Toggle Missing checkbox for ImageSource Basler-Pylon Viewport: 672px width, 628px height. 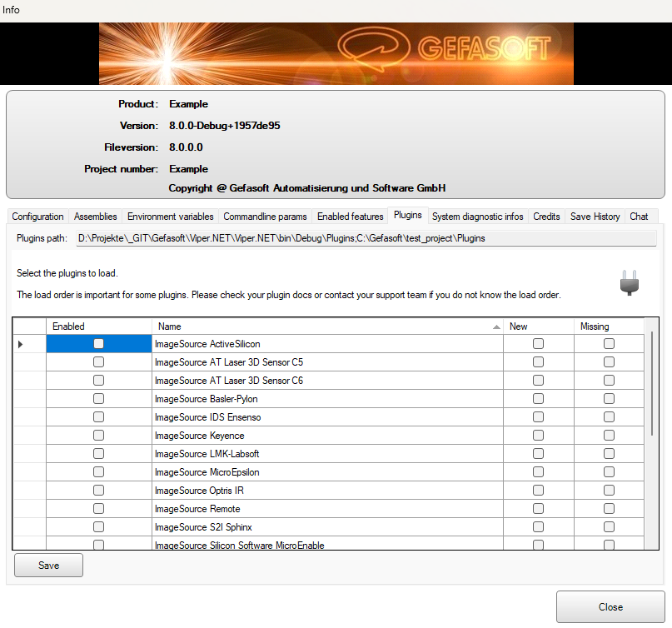pos(609,399)
